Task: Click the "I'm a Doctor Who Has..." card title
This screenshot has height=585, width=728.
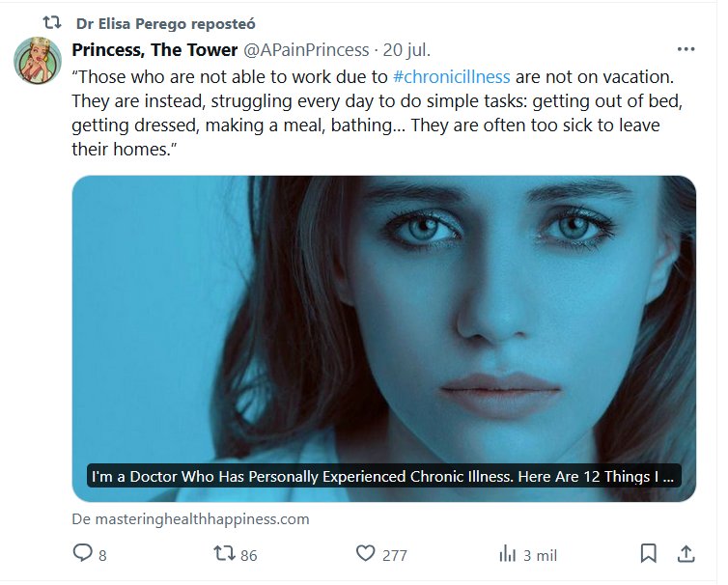Action: [x=383, y=476]
